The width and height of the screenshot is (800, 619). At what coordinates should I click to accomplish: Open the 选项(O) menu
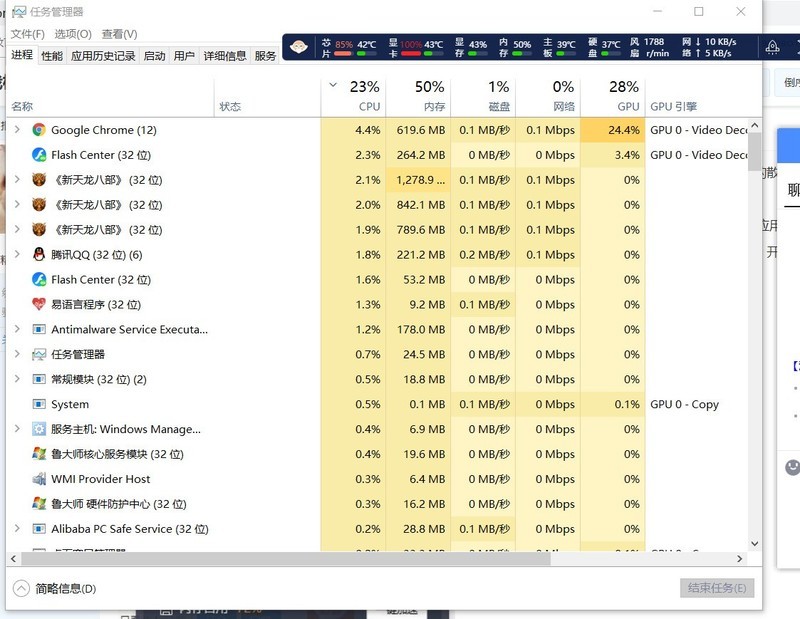tap(73, 34)
